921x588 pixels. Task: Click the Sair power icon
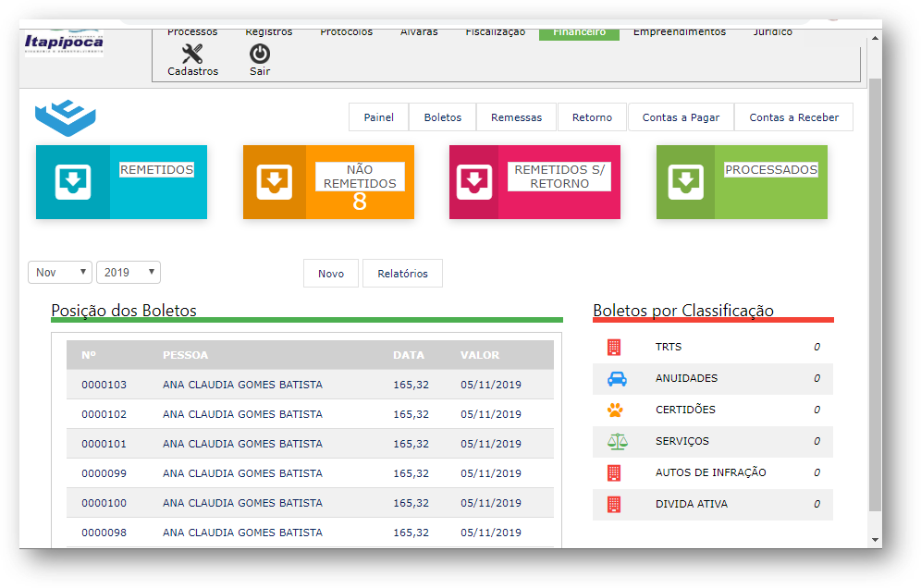point(260,54)
